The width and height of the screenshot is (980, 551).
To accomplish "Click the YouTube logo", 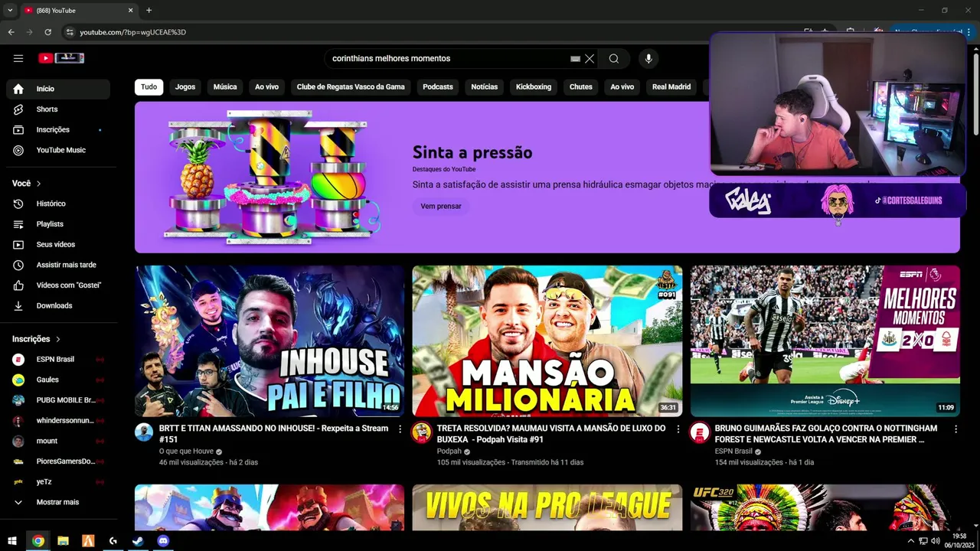I will pyautogui.click(x=60, y=58).
